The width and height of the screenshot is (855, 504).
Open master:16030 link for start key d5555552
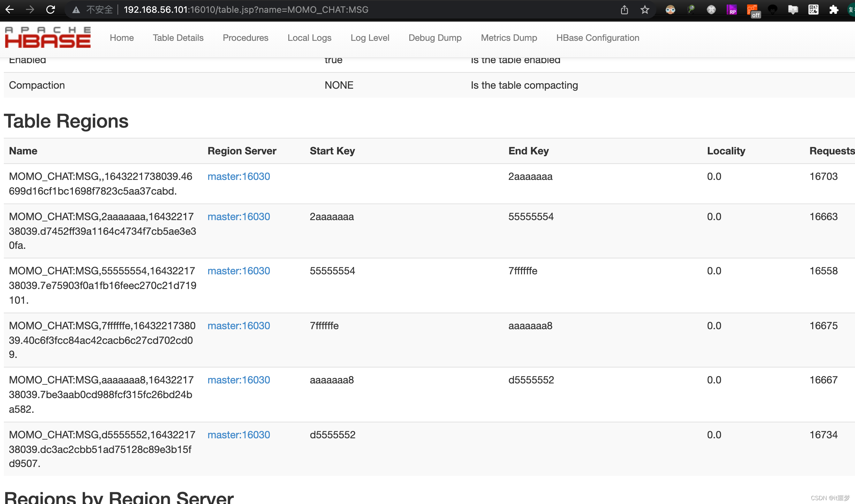(238, 435)
